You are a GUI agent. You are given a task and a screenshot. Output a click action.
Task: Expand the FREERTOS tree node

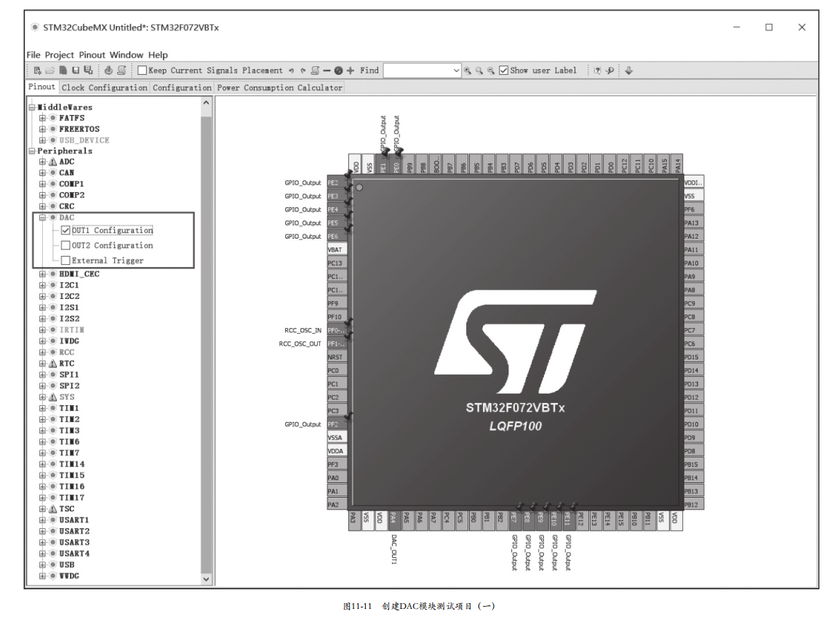coord(42,129)
